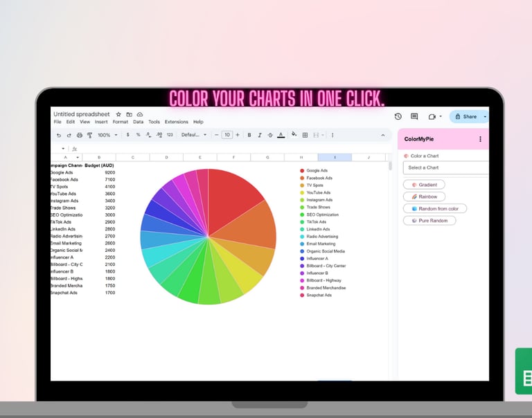Toggle strikethrough formatting
Image resolution: width=532 pixels, height=418 pixels.
[270, 135]
